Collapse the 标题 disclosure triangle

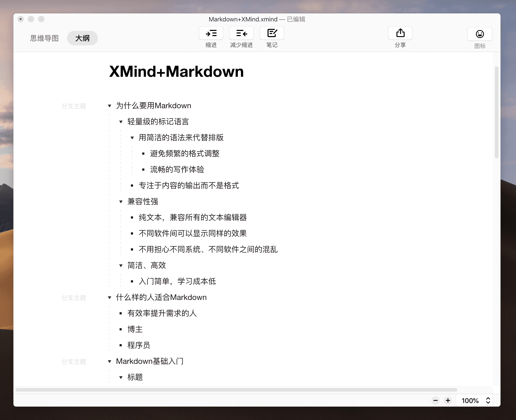[121, 377]
